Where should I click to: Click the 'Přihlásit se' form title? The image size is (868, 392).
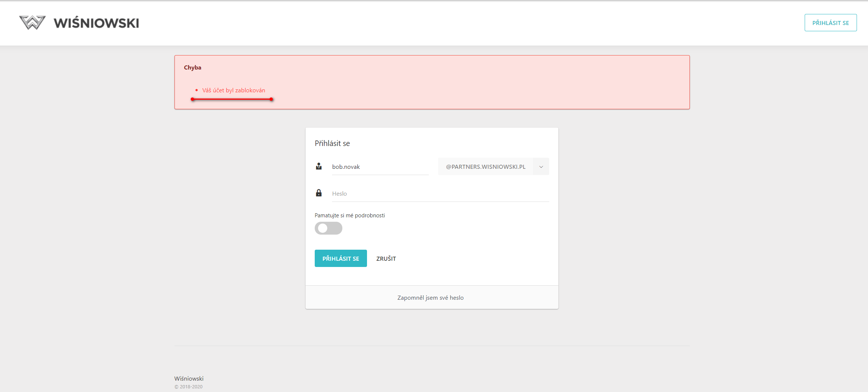coord(332,143)
